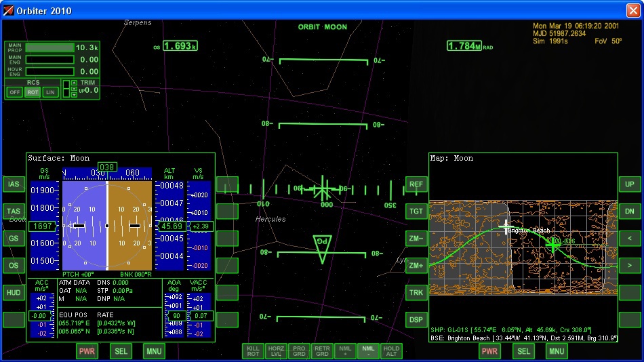Close the Orbiter 2010 window
Image resolution: width=644 pixels, height=362 pixels.
(633, 10)
